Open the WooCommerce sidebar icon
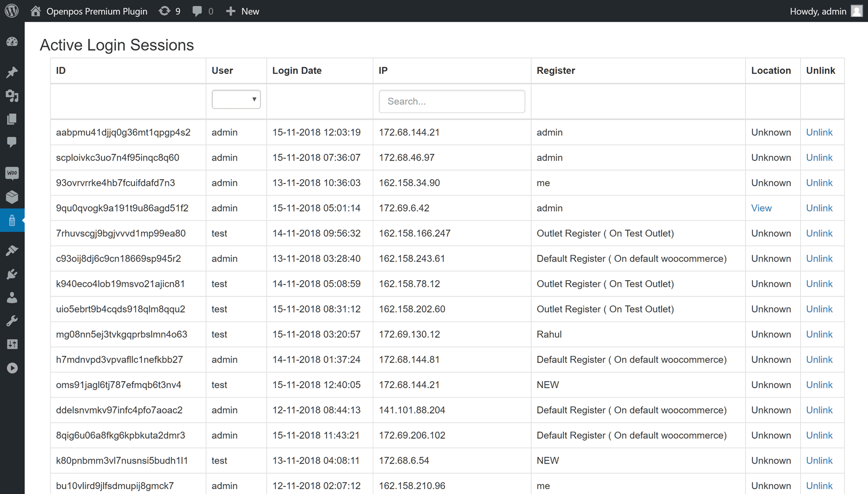This screenshot has height=494, width=868. [x=12, y=173]
